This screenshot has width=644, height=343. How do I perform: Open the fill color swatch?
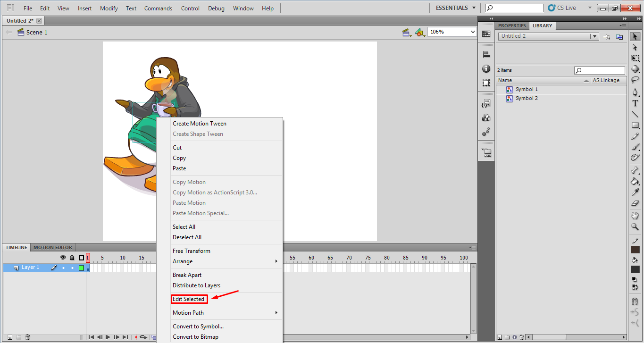coord(635,269)
